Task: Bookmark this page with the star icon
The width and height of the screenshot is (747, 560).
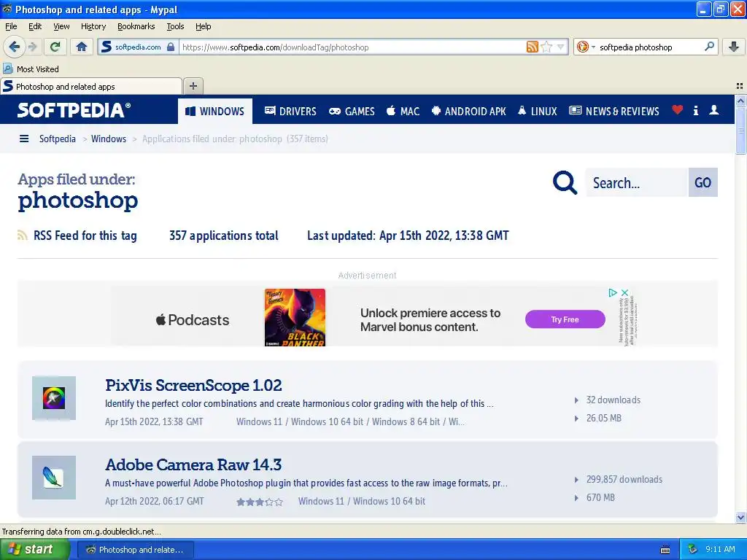Action: point(547,47)
